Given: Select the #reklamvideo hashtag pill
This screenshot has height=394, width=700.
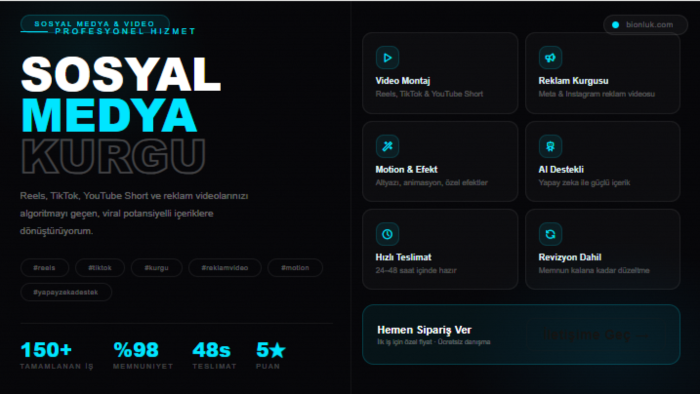Looking at the screenshot, I should [x=225, y=268].
